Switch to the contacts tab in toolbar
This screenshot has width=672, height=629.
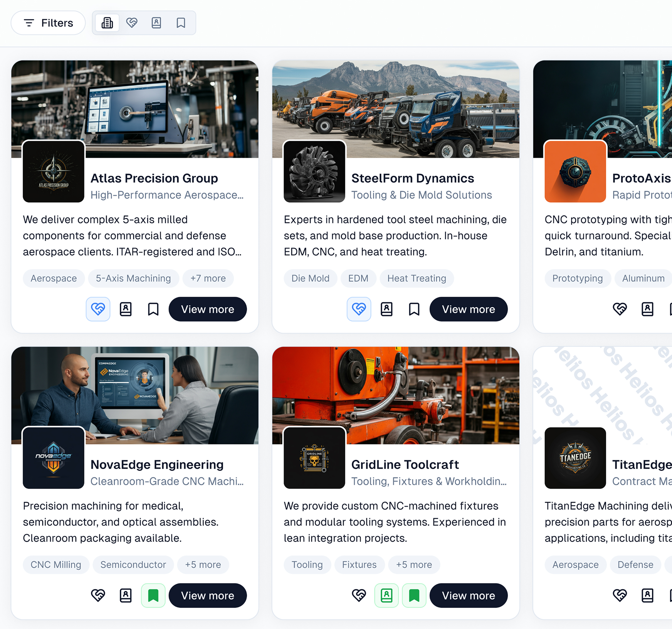coord(156,23)
